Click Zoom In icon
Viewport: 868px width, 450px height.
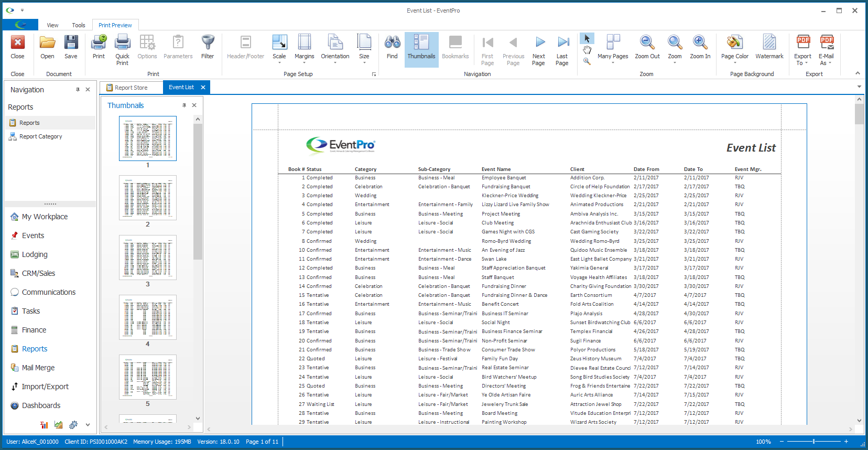click(700, 47)
